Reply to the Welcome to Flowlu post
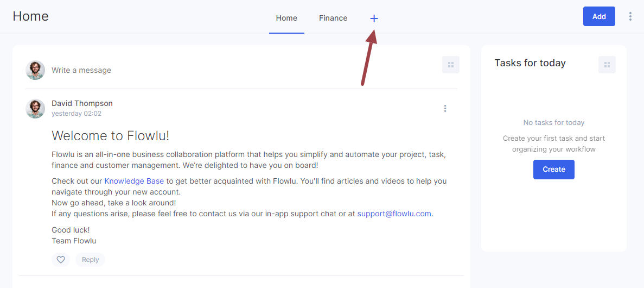The width and height of the screenshot is (644, 288). 91,260
